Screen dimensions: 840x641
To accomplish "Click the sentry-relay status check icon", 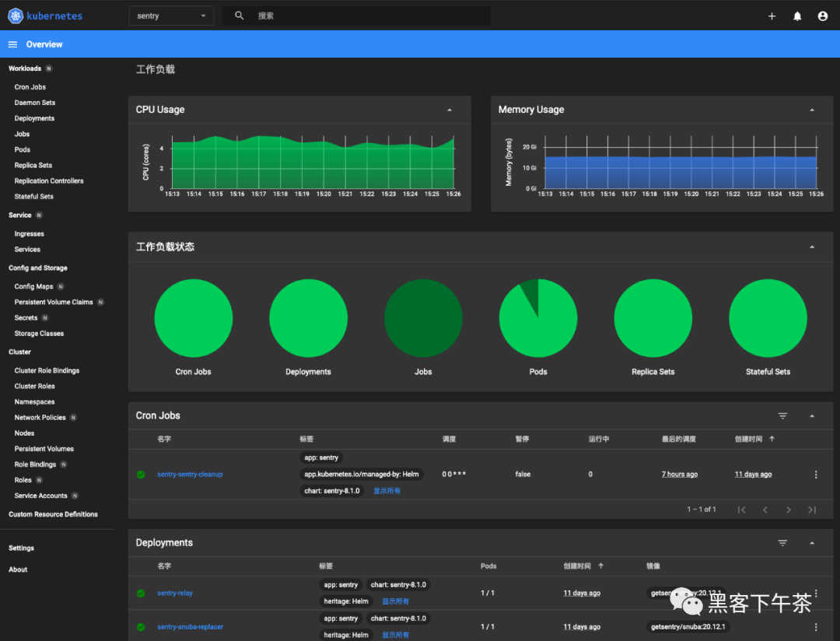I will click(141, 594).
